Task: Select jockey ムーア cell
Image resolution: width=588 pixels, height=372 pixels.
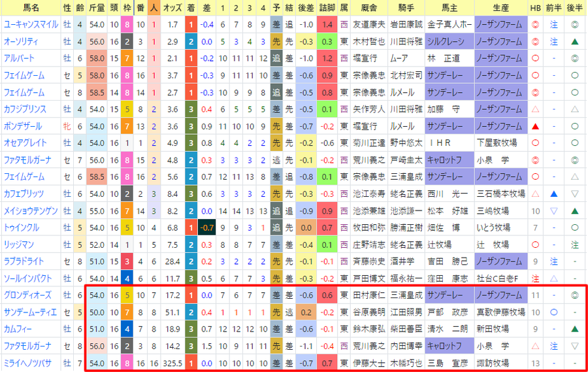Action: [406, 59]
